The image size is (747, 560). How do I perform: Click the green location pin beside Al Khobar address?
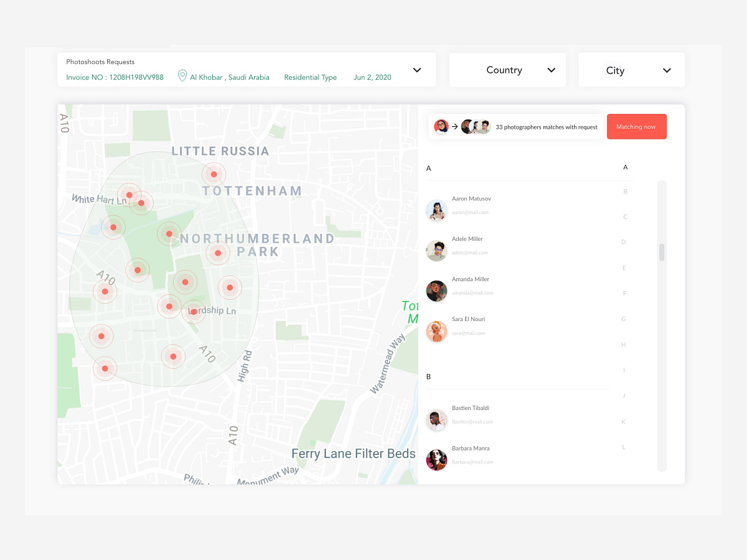point(182,76)
